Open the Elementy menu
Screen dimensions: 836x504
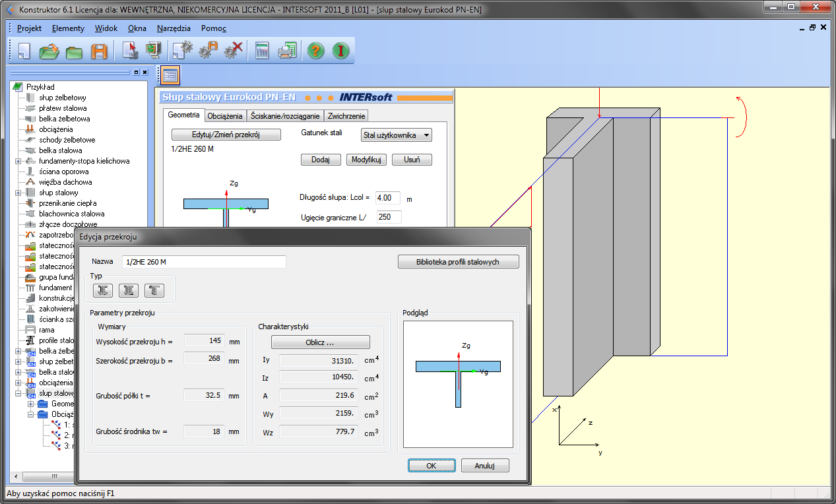[x=68, y=28]
